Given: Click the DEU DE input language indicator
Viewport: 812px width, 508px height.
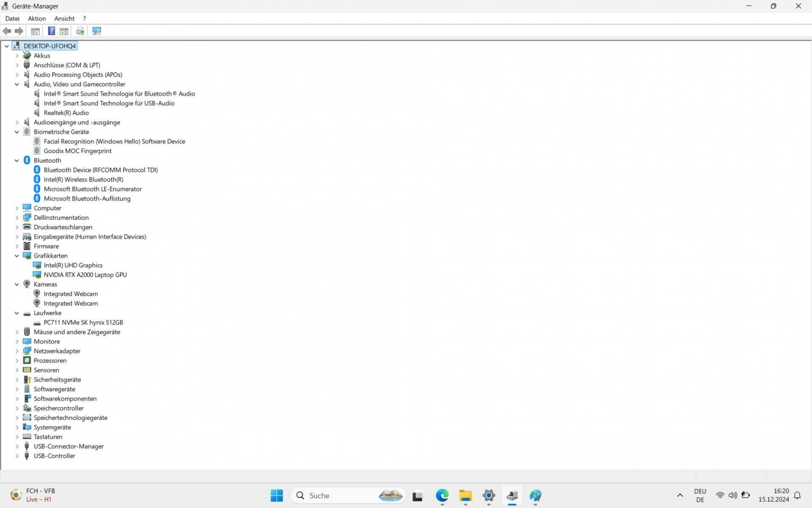Looking at the screenshot, I should tap(700, 495).
